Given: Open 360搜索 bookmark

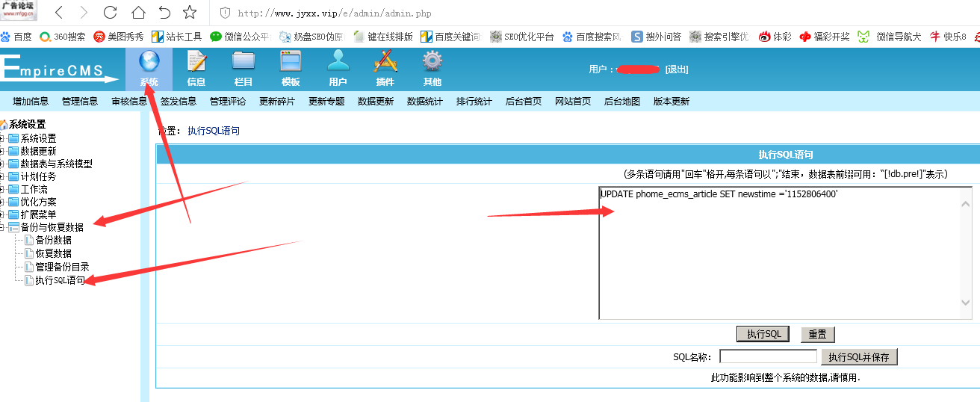Looking at the screenshot, I should click(x=62, y=37).
